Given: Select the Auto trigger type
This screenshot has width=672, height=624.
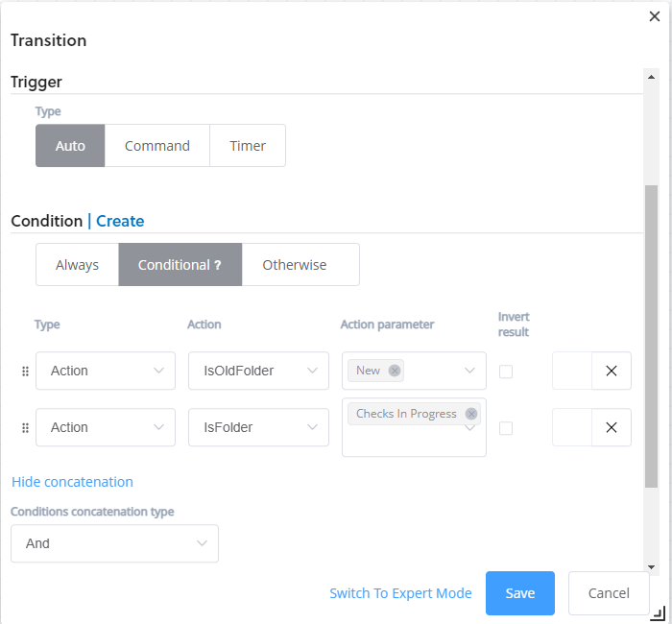Looking at the screenshot, I should tap(70, 146).
